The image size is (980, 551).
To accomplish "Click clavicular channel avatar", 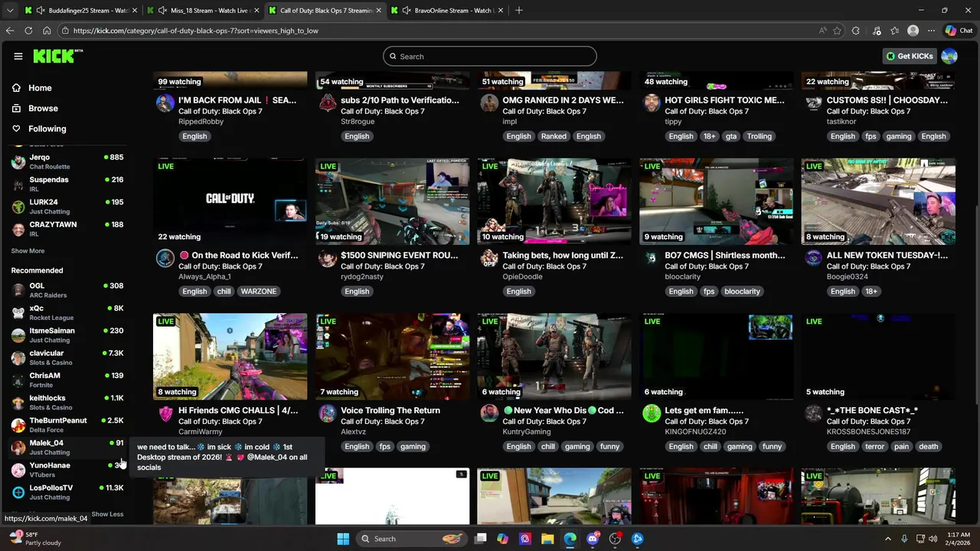I will click(18, 357).
